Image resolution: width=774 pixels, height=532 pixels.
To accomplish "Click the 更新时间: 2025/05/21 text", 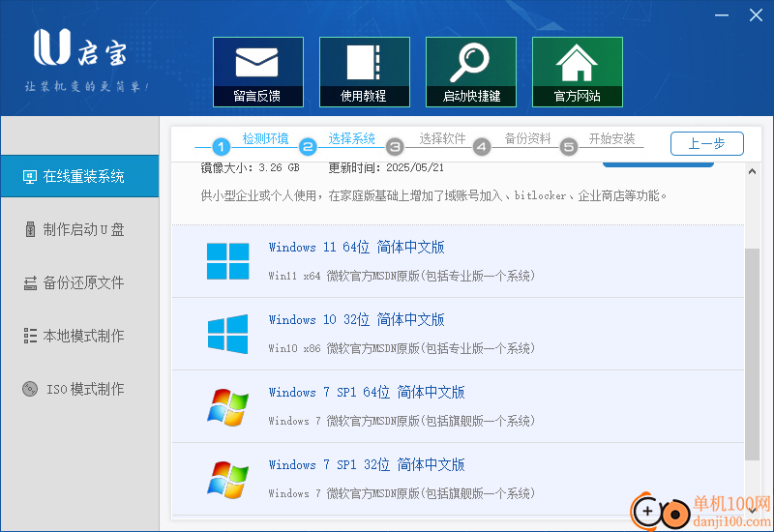I will click(386, 167).
